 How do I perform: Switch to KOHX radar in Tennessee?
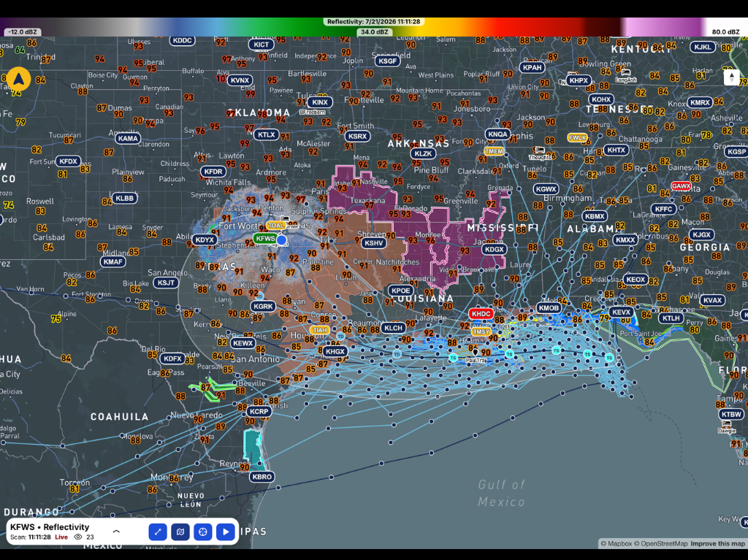click(x=600, y=99)
